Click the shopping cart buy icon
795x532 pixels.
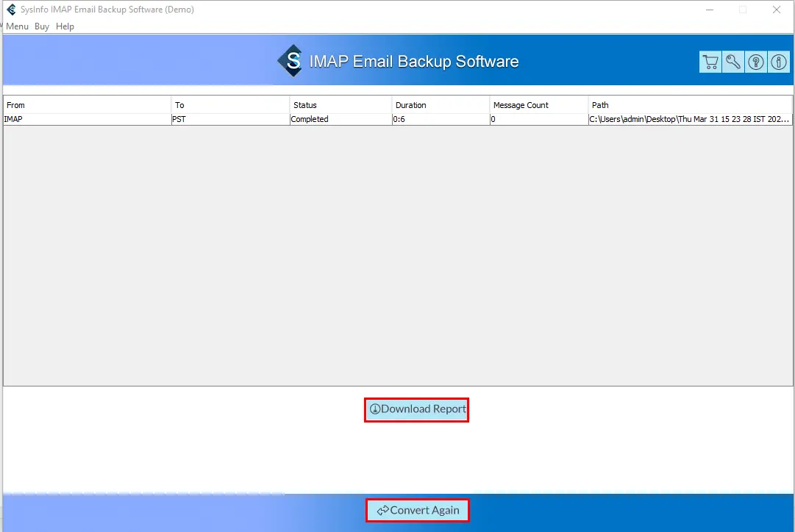click(710, 62)
